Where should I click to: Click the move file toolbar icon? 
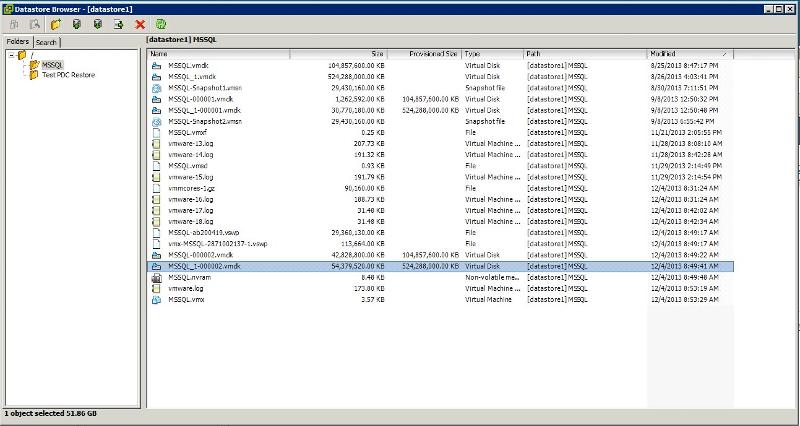(x=119, y=24)
